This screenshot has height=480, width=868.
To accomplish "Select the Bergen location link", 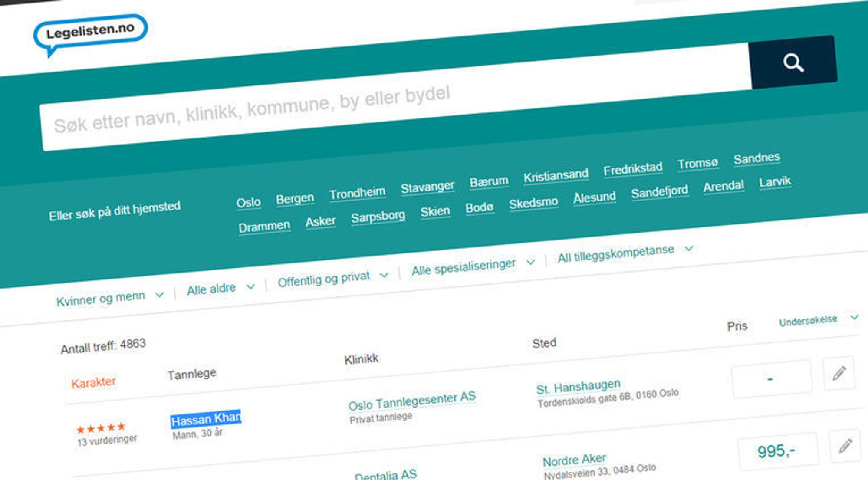I will (x=295, y=199).
